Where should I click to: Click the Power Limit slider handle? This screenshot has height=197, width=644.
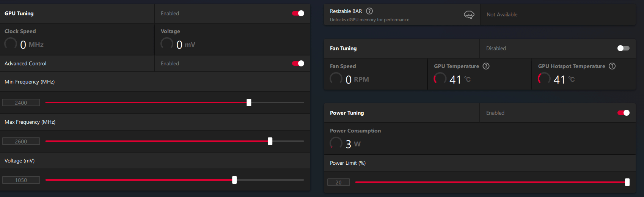[627, 182]
